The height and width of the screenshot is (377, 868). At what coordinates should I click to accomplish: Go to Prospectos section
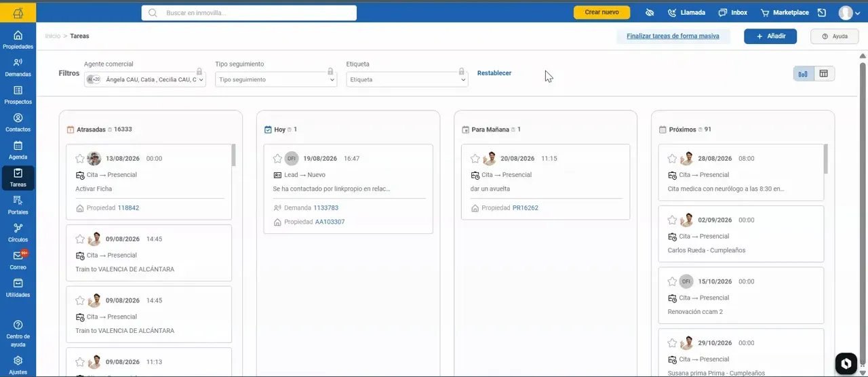coord(18,96)
